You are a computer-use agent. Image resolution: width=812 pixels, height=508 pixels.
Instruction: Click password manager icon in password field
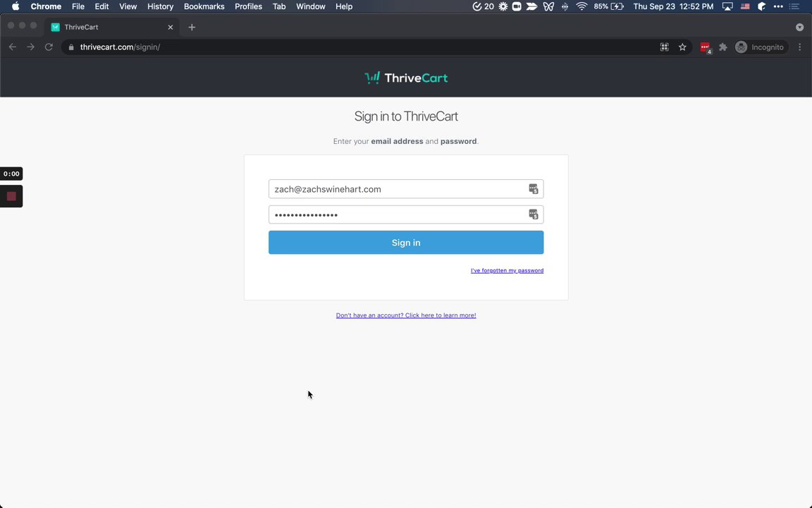(x=533, y=214)
